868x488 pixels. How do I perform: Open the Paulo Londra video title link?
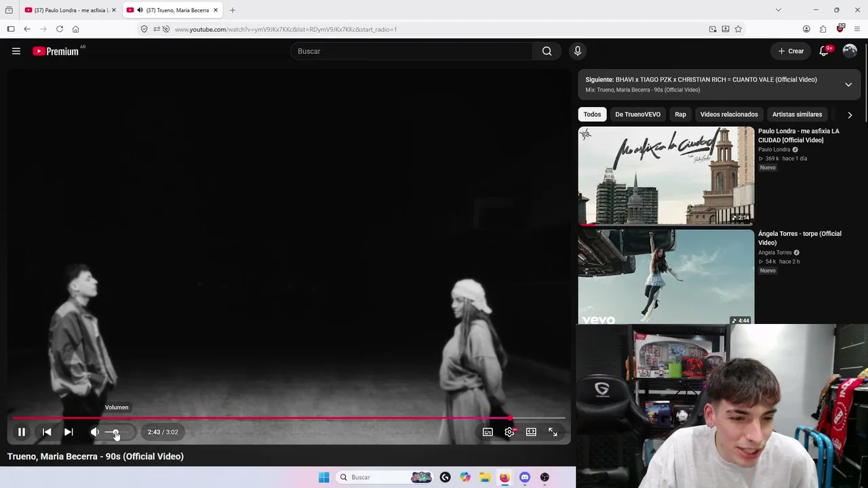pyautogui.click(x=798, y=136)
